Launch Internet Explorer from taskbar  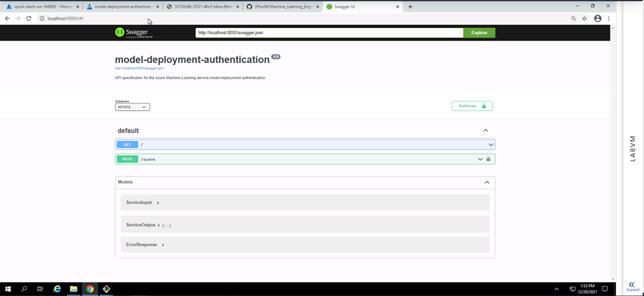tap(57, 289)
